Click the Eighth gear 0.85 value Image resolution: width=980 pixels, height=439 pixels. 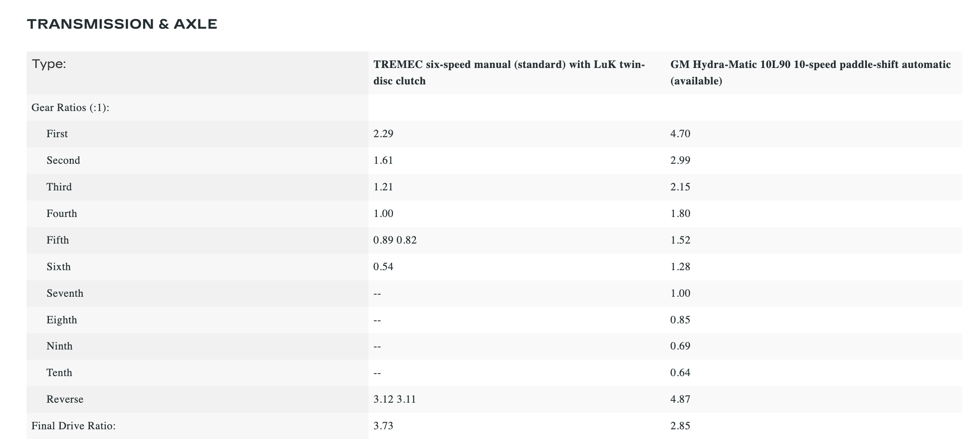(680, 320)
